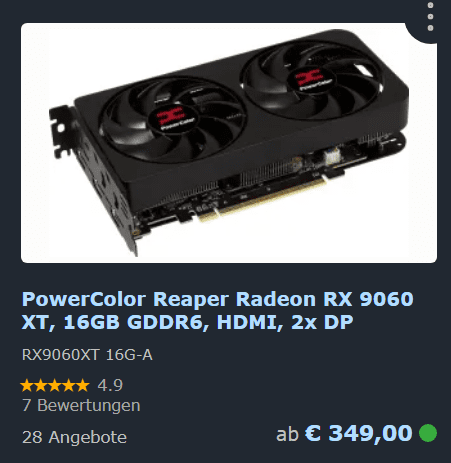The height and width of the screenshot is (463, 451).
Task: Open the 28 Angebote offers link
Action: pyautogui.click(x=74, y=437)
